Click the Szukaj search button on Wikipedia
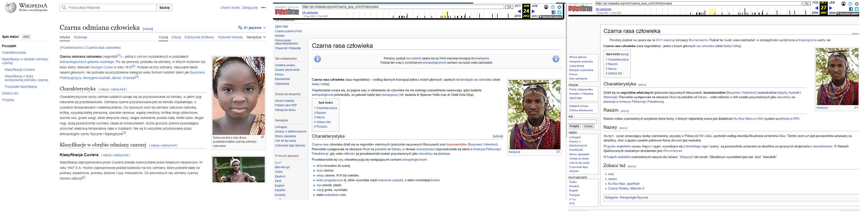This screenshot has height=220, width=868. 164,7
